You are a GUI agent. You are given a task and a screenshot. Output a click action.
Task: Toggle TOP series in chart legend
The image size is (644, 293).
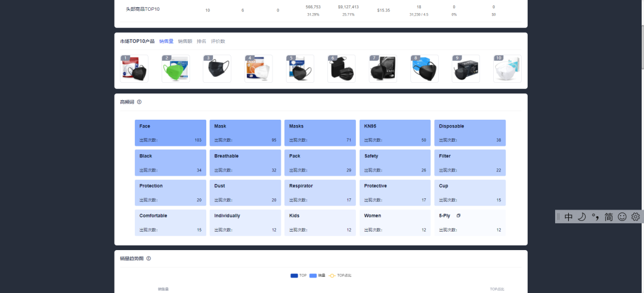[x=298, y=275]
